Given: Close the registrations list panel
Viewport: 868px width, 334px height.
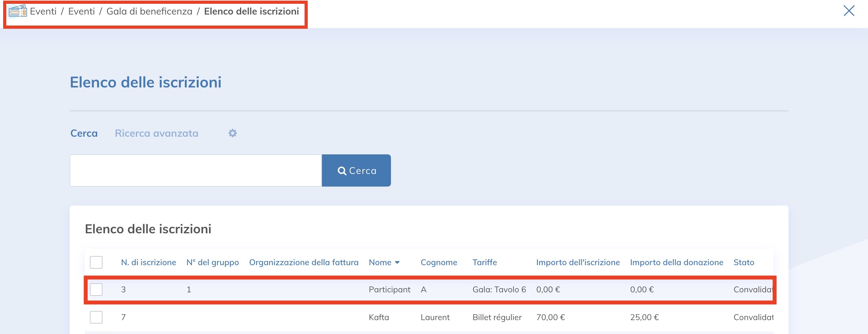Looking at the screenshot, I should 848,11.
